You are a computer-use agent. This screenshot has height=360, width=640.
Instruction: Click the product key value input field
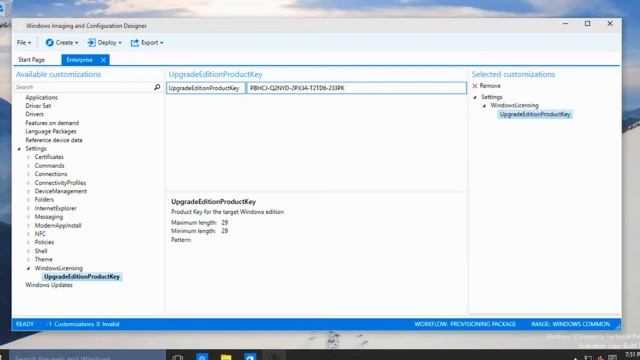356,88
